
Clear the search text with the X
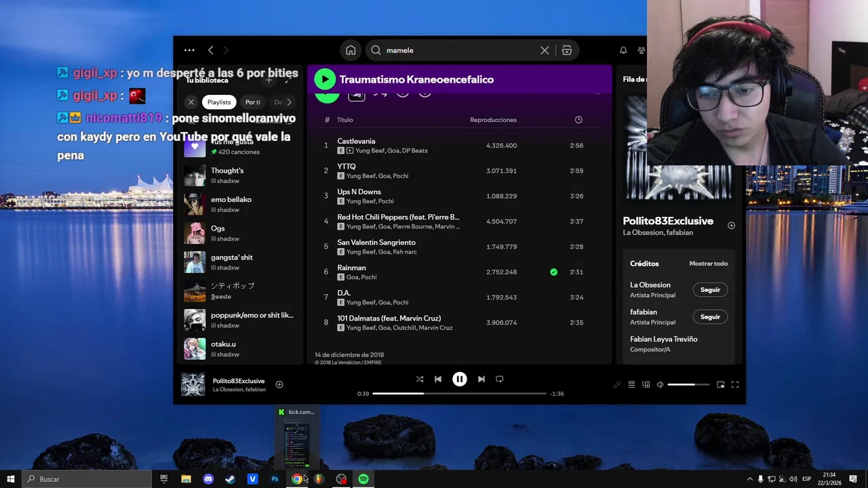pyautogui.click(x=545, y=50)
